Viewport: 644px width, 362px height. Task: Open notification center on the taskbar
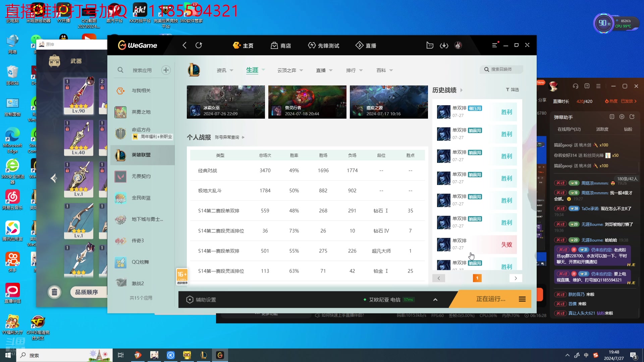(x=634, y=356)
